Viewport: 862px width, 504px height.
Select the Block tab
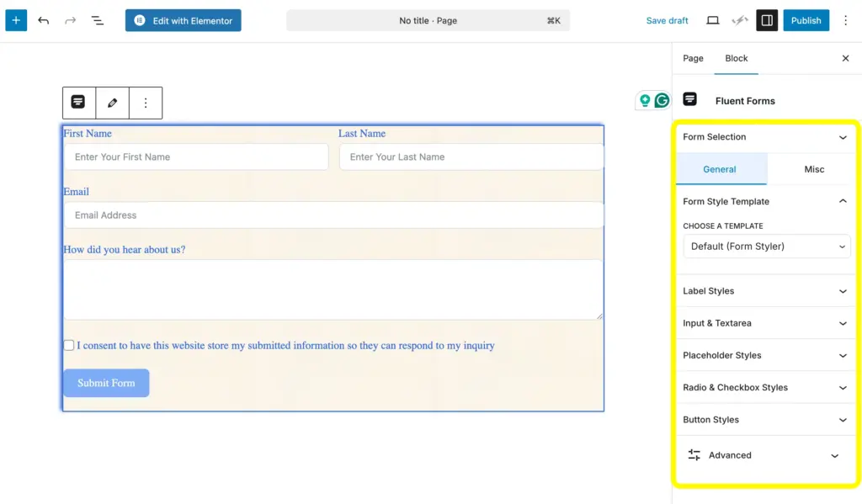[x=736, y=58]
